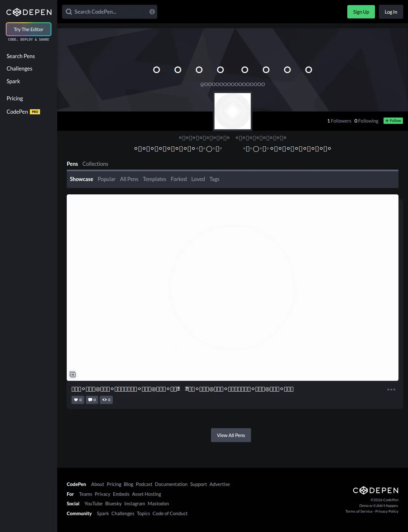Open the 1 Followers link
Image resolution: width=408 pixels, height=532 pixels.
(x=339, y=121)
